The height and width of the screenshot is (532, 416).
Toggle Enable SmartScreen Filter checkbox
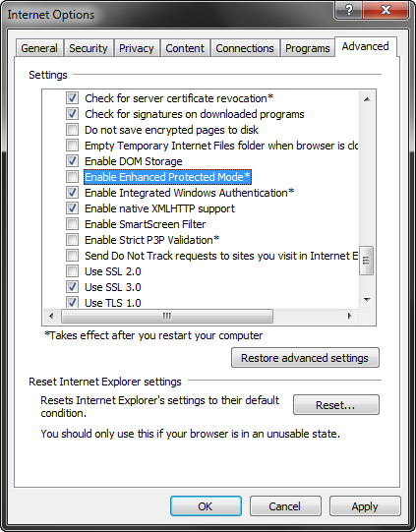tap(72, 224)
